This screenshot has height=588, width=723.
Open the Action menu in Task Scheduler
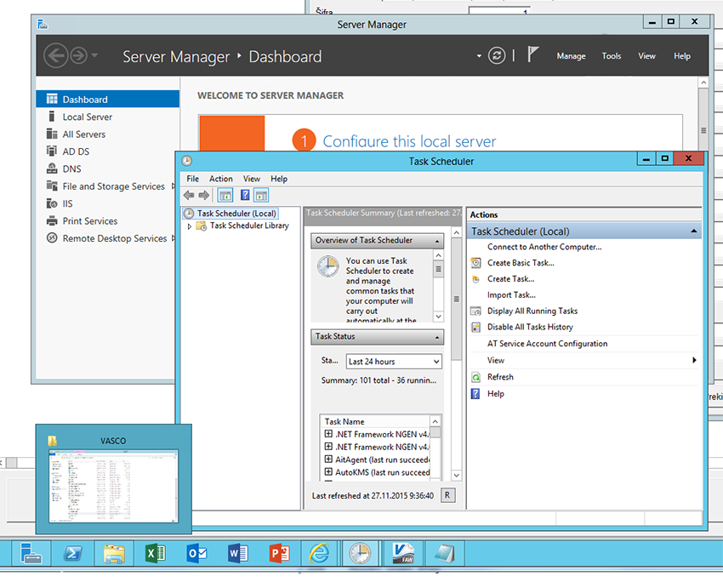click(221, 179)
